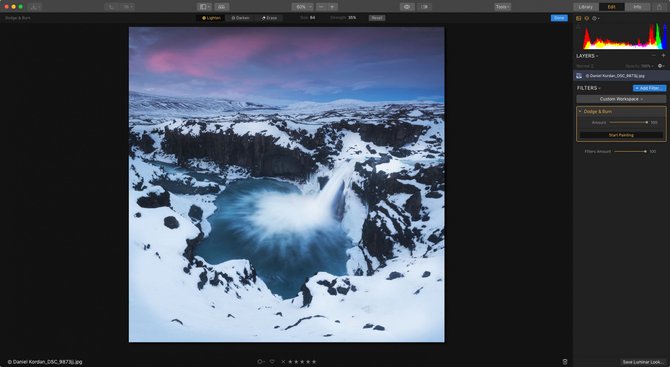Image resolution: width=670 pixels, height=367 pixels.
Task: Toggle the side panel layout icon
Action: 204,7
